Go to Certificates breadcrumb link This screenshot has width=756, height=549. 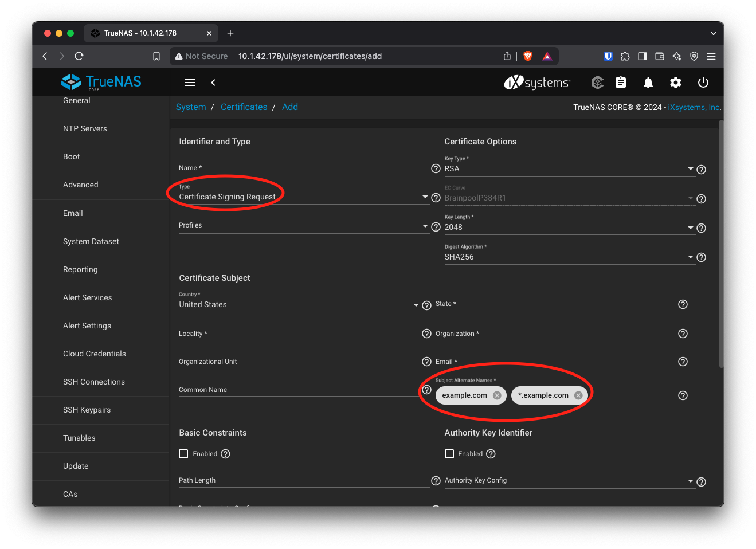(244, 107)
